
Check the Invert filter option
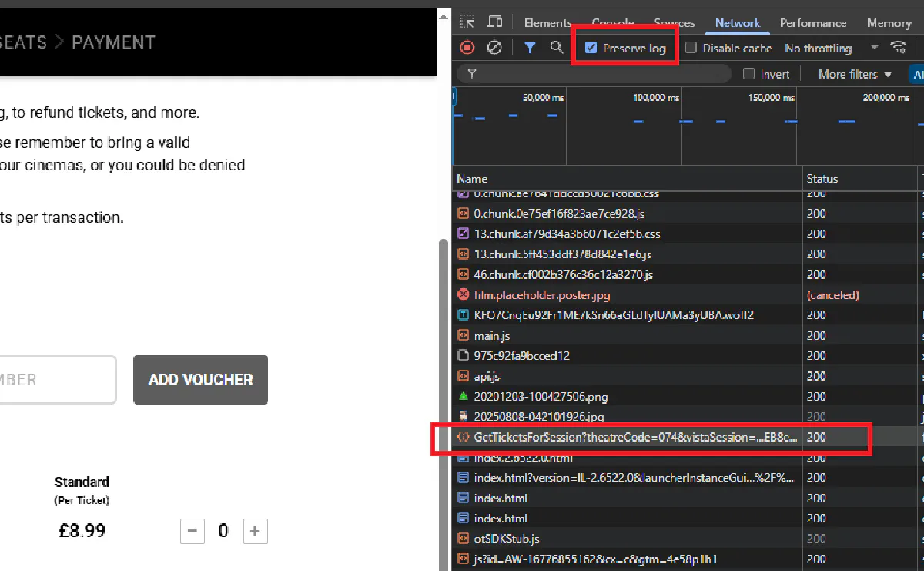(748, 74)
